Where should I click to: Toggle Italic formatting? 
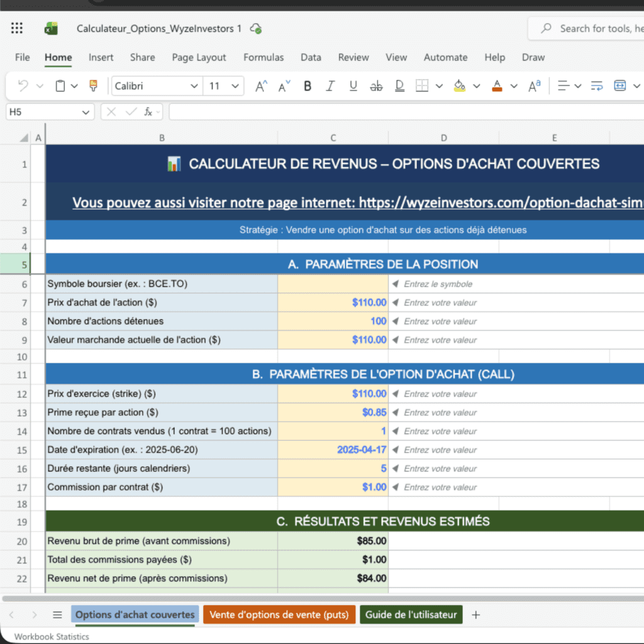click(x=330, y=86)
